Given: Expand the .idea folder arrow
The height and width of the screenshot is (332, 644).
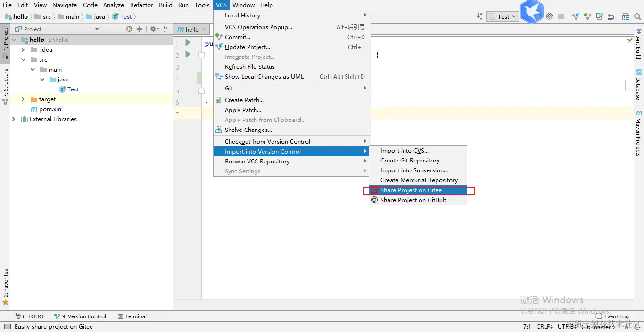Looking at the screenshot, I should point(23,50).
